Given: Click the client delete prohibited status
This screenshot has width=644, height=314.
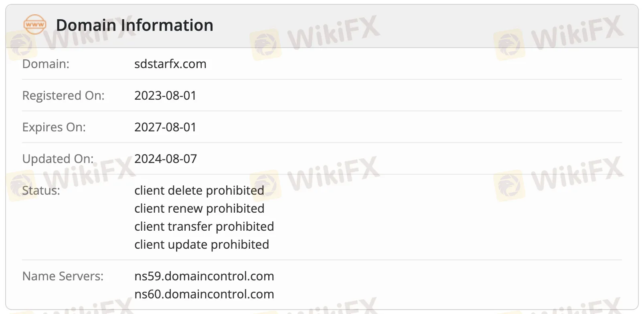Looking at the screenshot, I should (199, 191).
